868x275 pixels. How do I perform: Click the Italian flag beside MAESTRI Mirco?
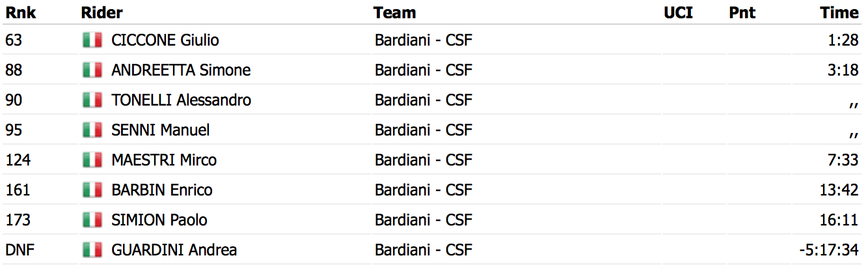click(92, 160)
